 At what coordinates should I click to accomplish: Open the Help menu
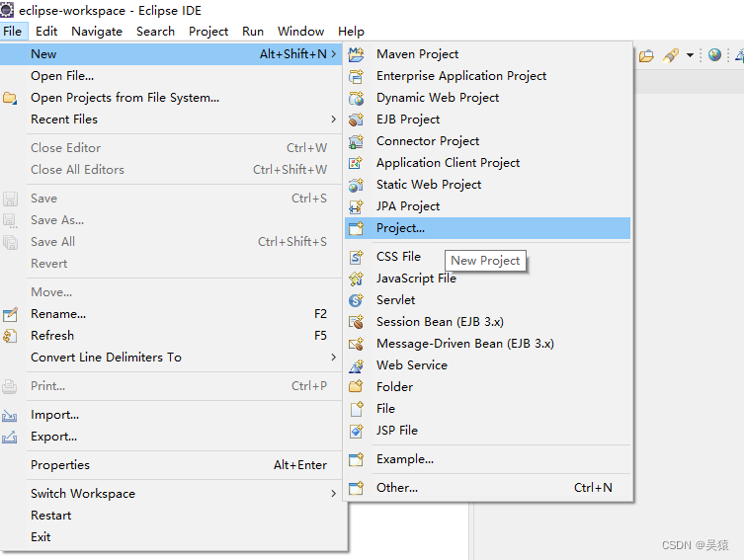coord(351,32)
